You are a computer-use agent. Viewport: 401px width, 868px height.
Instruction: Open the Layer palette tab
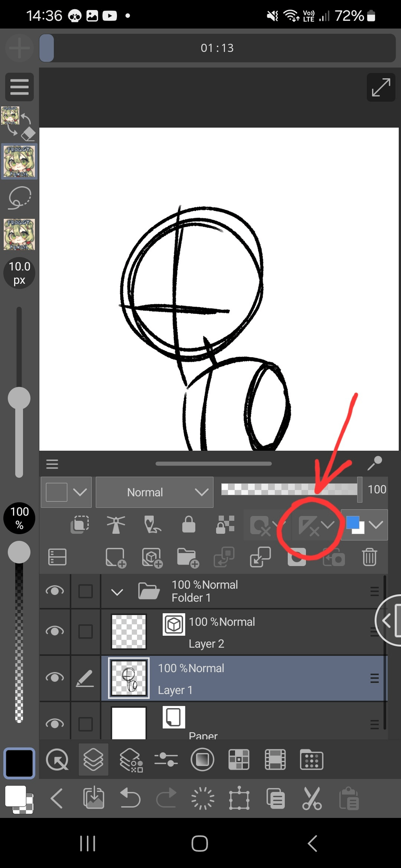(x=94, y=759)
